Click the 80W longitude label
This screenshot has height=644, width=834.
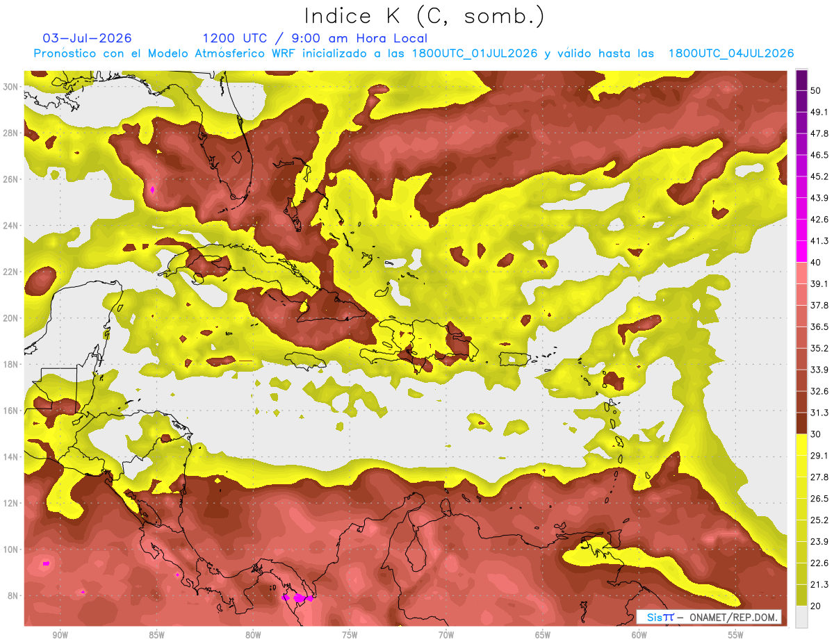pyautogui.click(x=253, y=635)
